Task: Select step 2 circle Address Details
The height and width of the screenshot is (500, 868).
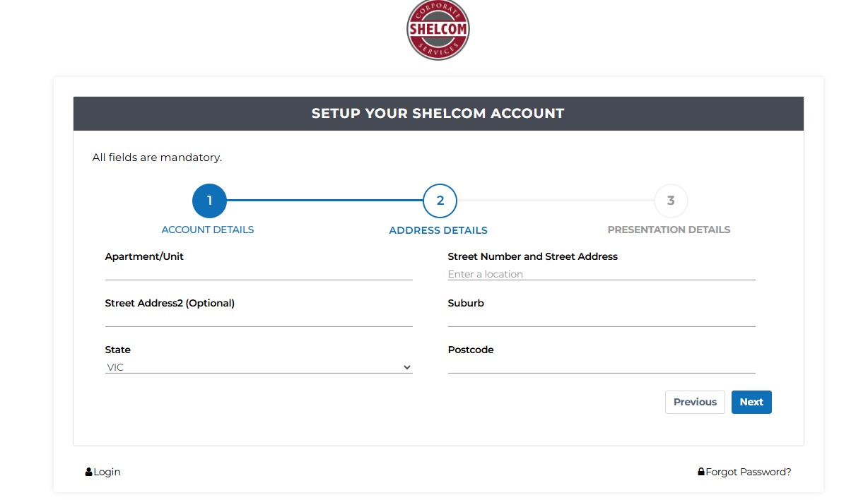Action: 440,201
